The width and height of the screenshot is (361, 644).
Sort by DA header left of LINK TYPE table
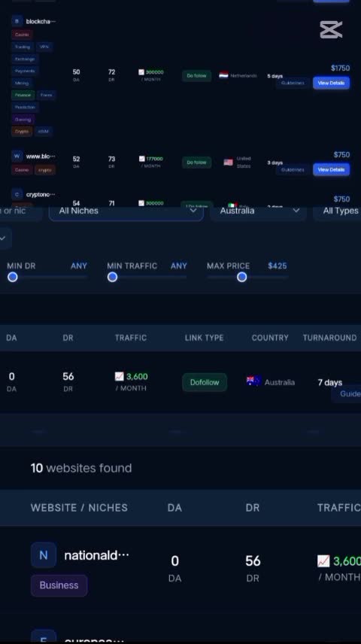(11, 338)
